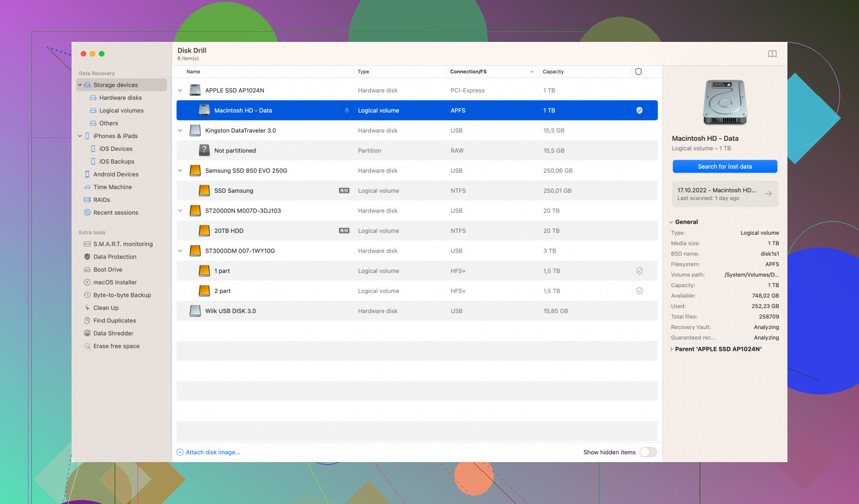Click the S.M.A.R.T. monitoring icon
Screen dimensions: 859x504
pos(87,244)
